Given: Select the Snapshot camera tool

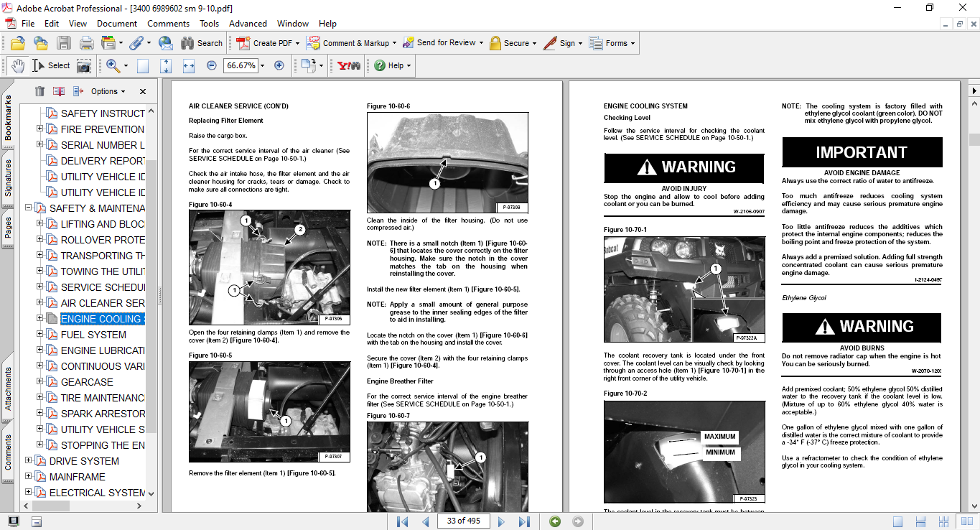Looking at the screenshot, I should [84, 65].
